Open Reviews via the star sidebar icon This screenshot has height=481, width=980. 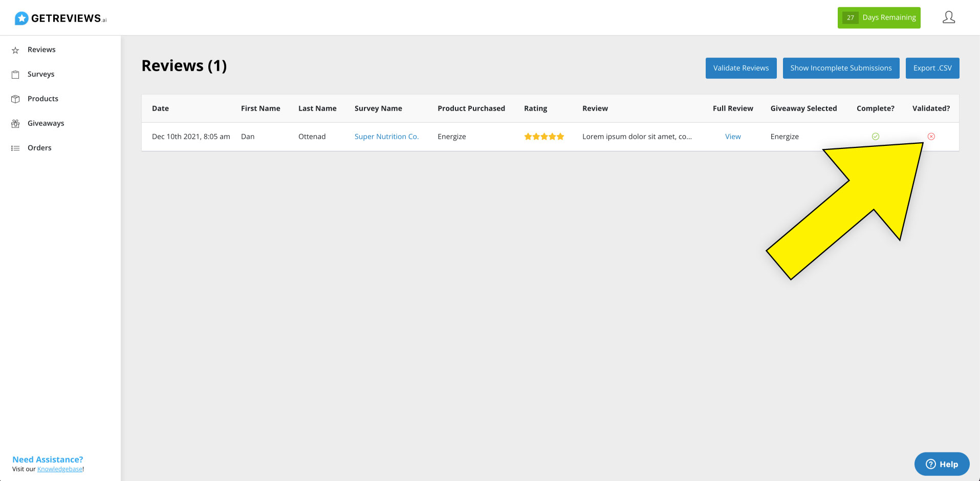pyautogui.click(x=15, y=49)
